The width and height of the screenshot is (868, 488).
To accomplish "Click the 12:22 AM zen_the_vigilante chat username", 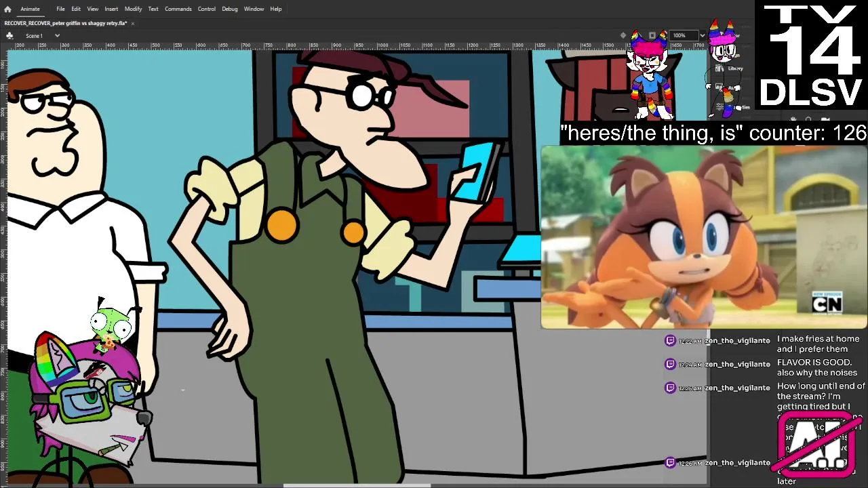I will [x=737, y=341].
